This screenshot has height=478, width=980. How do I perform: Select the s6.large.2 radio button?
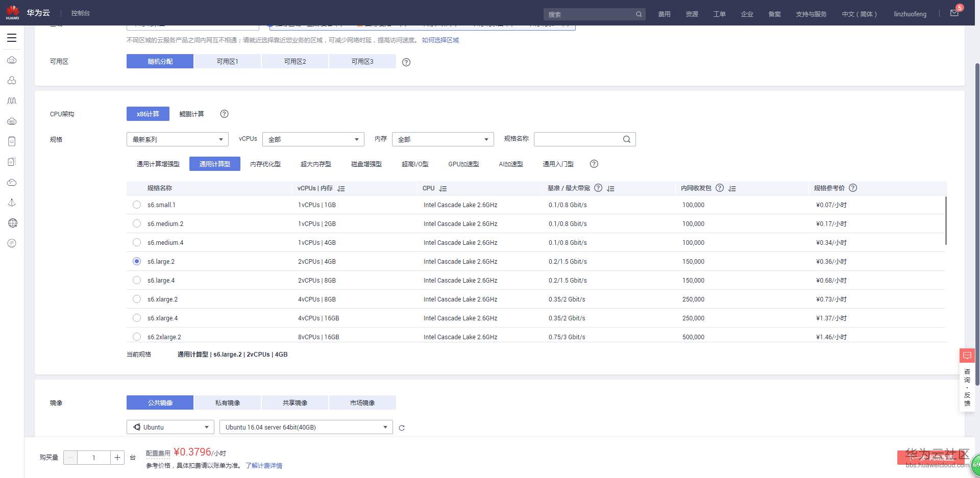(x=137, y=261)
